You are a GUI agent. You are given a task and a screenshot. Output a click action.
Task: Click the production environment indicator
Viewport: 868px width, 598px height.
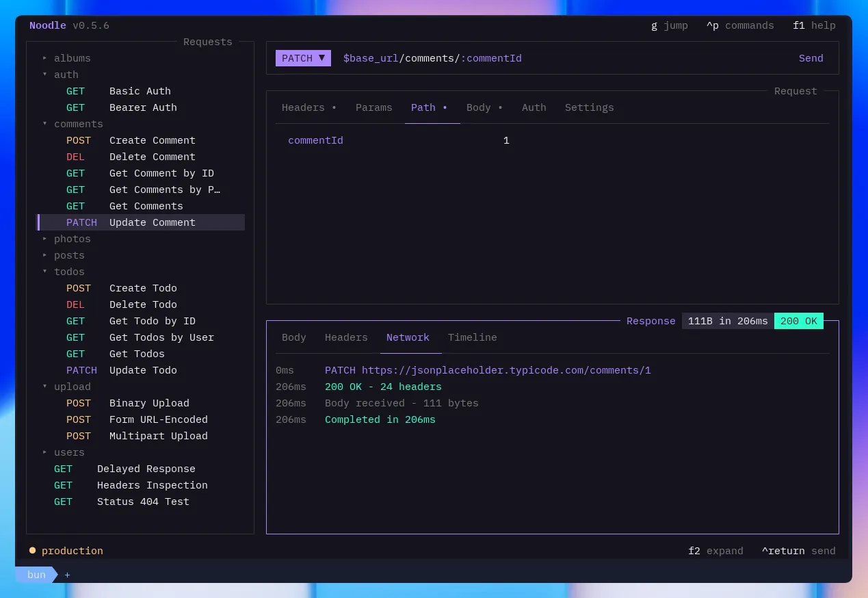66,551
